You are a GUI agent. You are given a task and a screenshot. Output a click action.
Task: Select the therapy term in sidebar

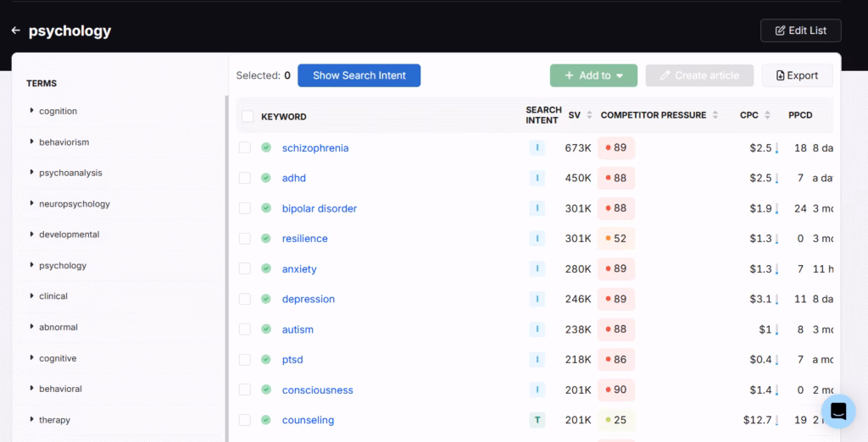[54, 420]
